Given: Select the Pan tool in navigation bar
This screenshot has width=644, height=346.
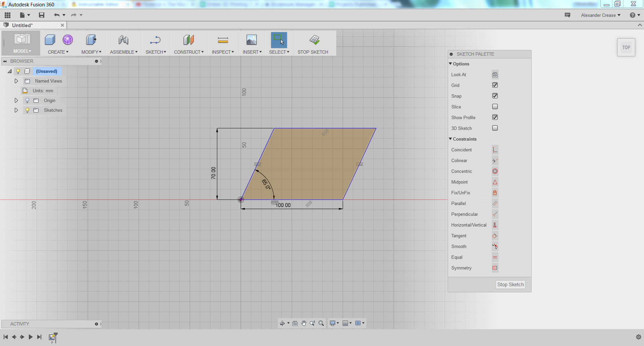Looking at the screenshot, I should [304, 323].
